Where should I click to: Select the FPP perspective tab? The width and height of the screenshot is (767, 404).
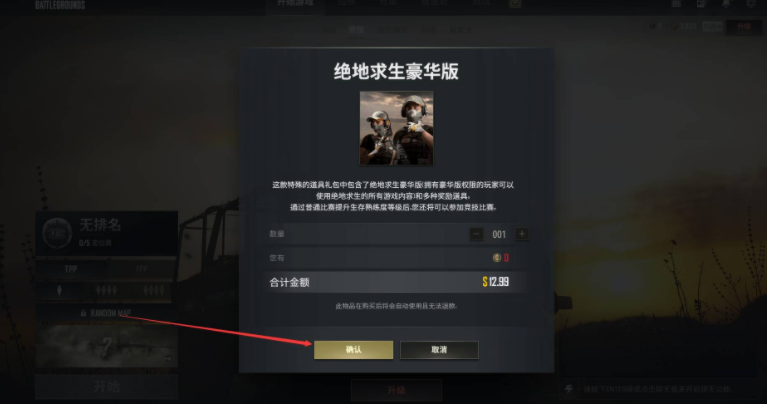[141, 269]
